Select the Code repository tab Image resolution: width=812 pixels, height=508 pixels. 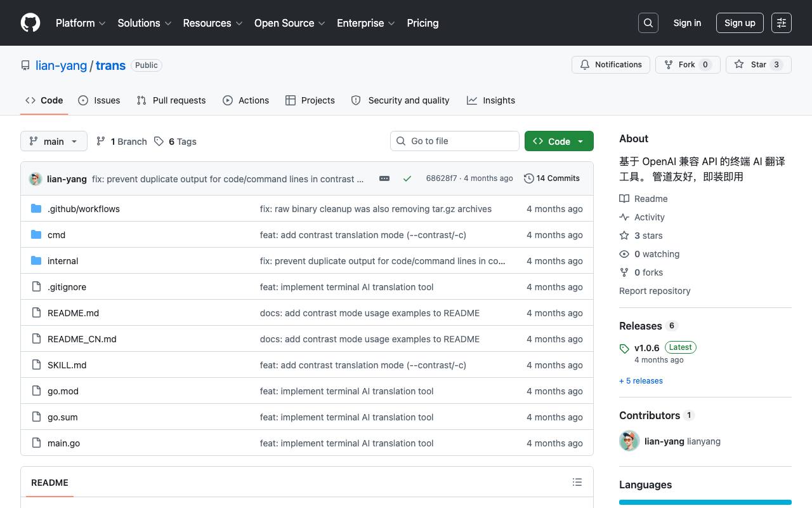44,100
